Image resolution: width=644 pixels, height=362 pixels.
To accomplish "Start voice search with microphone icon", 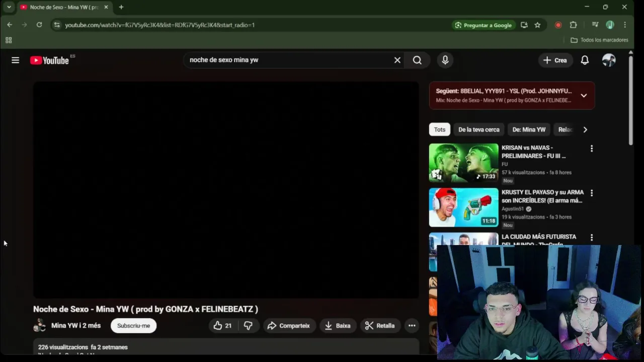I will pos(445,60).
